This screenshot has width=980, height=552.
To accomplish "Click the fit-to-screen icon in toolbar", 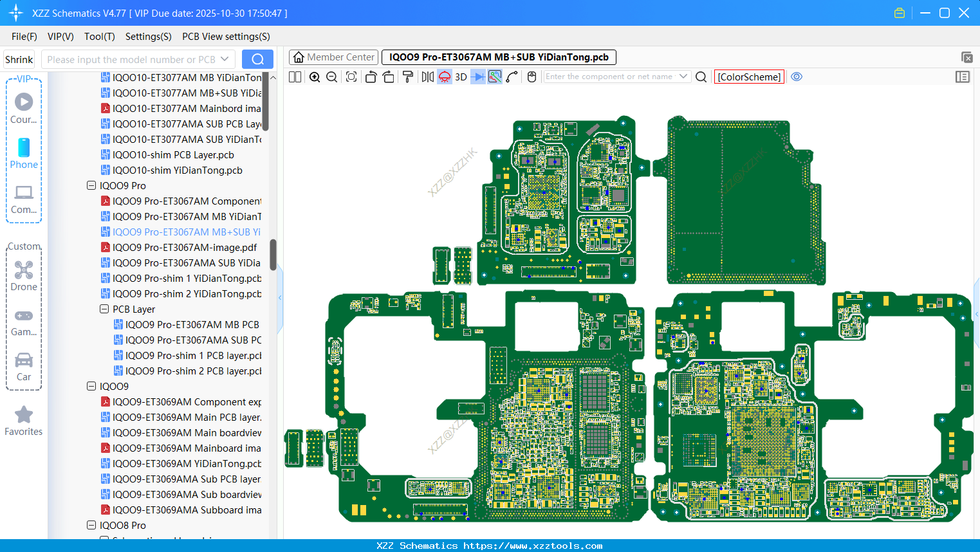I will (351, 77).
